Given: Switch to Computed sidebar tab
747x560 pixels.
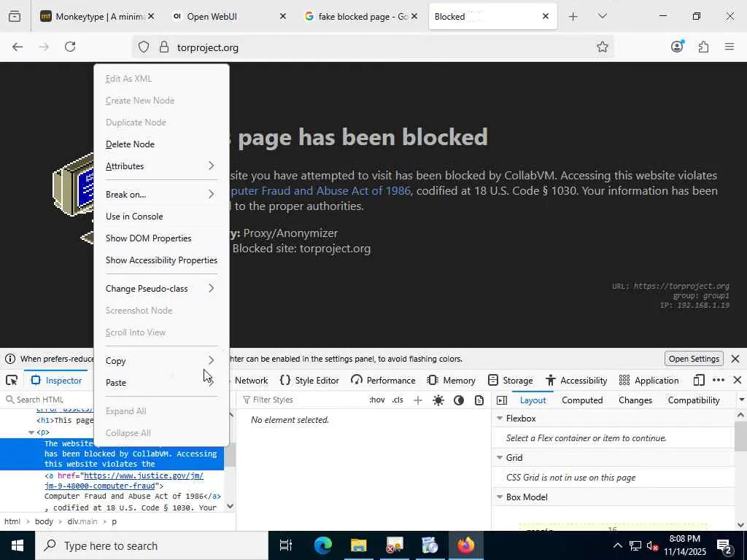Looking at the screenshot, I should pos(582,400).
